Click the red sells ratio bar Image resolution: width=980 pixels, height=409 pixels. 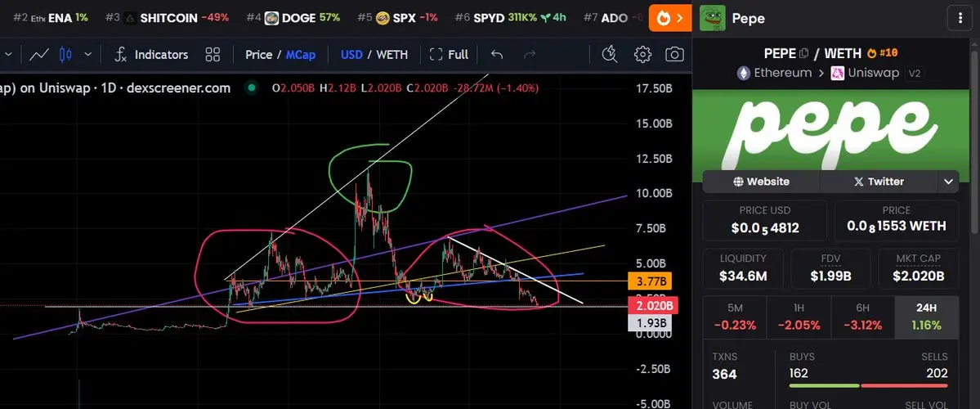coord(905,385)
